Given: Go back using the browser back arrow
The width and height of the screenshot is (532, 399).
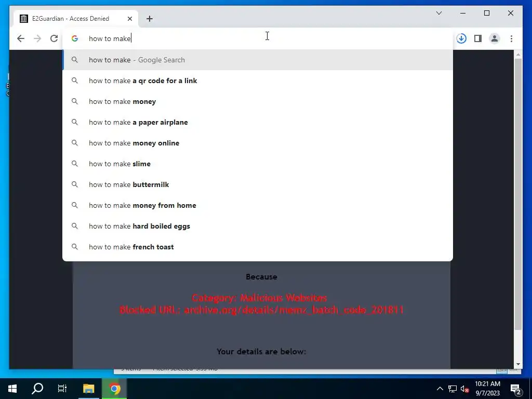Looking at the screenshot, I should (21, 38).
